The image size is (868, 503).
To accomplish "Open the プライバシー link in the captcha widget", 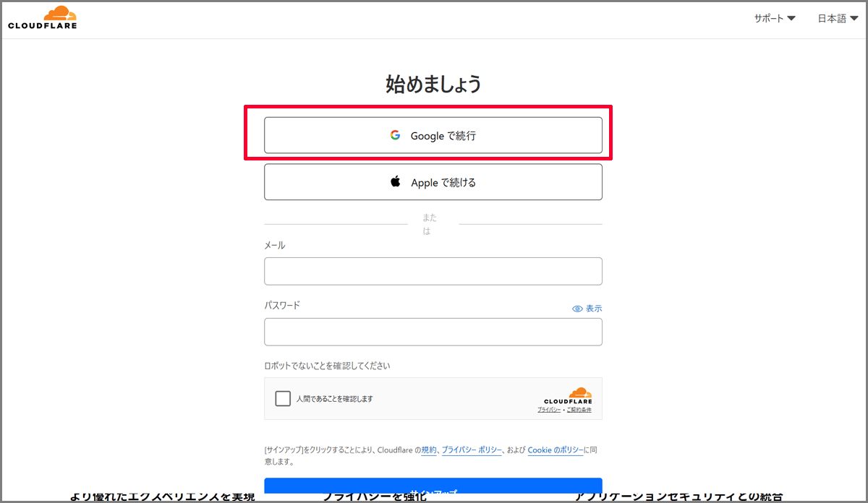I will [549, 410].
